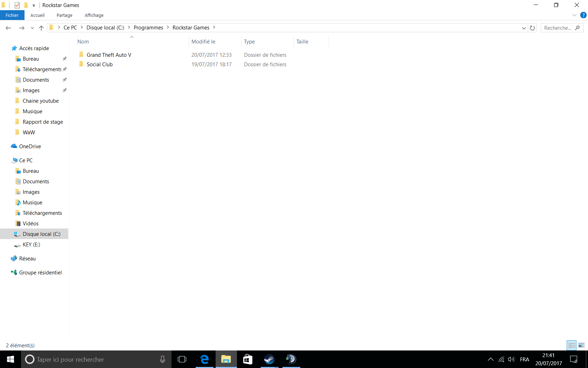588x368 pixels.
Task: Click the search magnifier icon
Action: (x=577, y=28)
